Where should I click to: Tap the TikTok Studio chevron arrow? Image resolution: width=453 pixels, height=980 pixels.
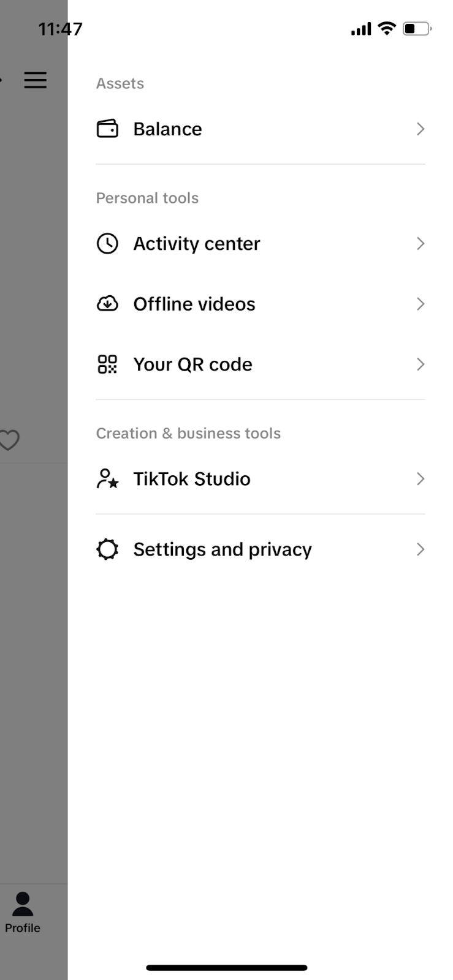pyautogui.click(x=421, y=479)
